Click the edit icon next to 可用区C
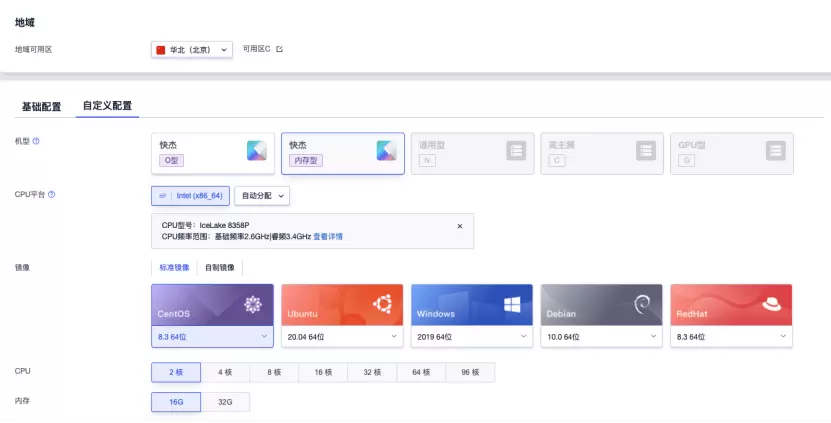 280,49
